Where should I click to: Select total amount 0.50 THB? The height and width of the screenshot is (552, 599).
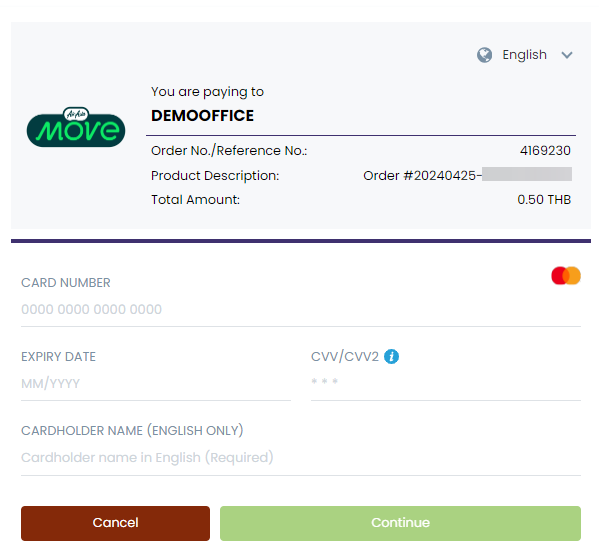[544, 199]
